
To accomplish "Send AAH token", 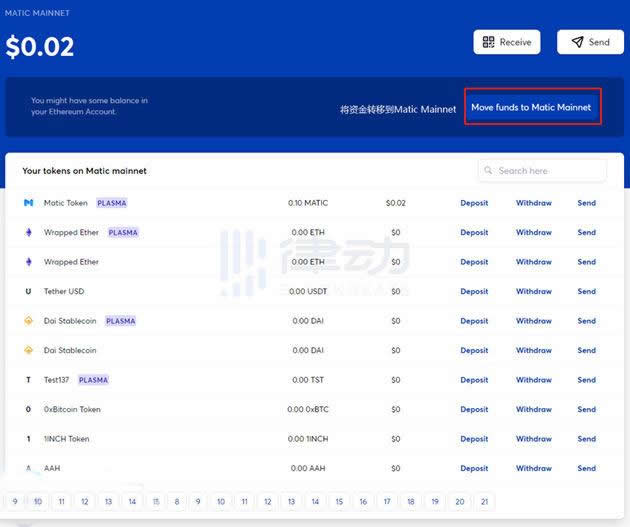I will [587, 468].
